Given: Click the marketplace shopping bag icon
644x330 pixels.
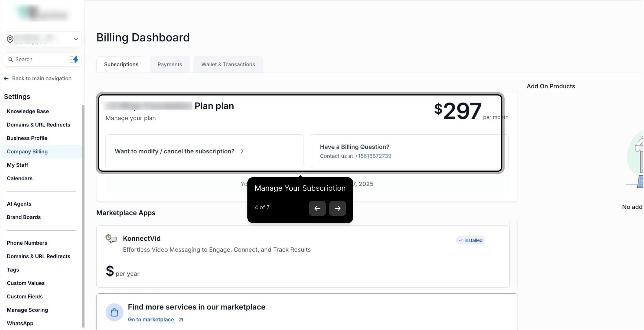Looking at the screenshot, I should tap(114, 312).
